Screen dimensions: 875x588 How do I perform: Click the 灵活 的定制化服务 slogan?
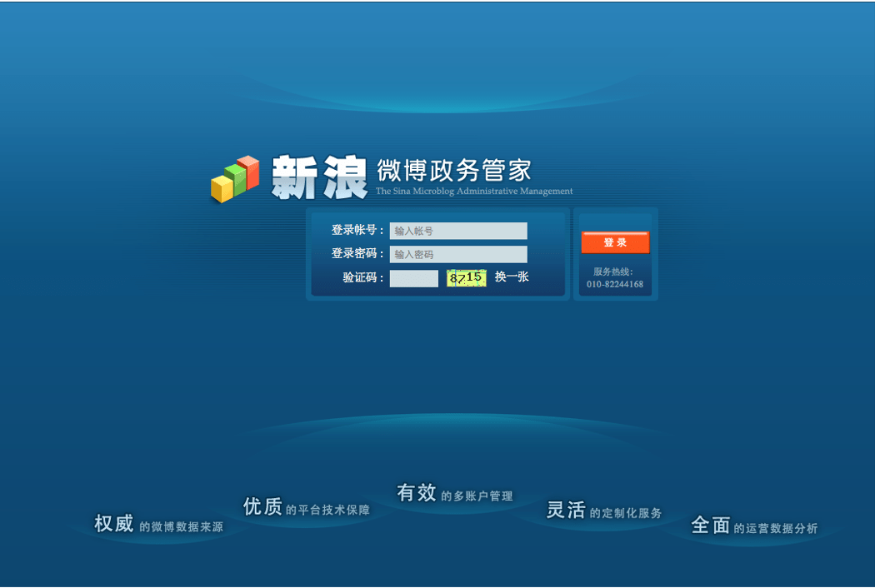[x=604, y=510]
